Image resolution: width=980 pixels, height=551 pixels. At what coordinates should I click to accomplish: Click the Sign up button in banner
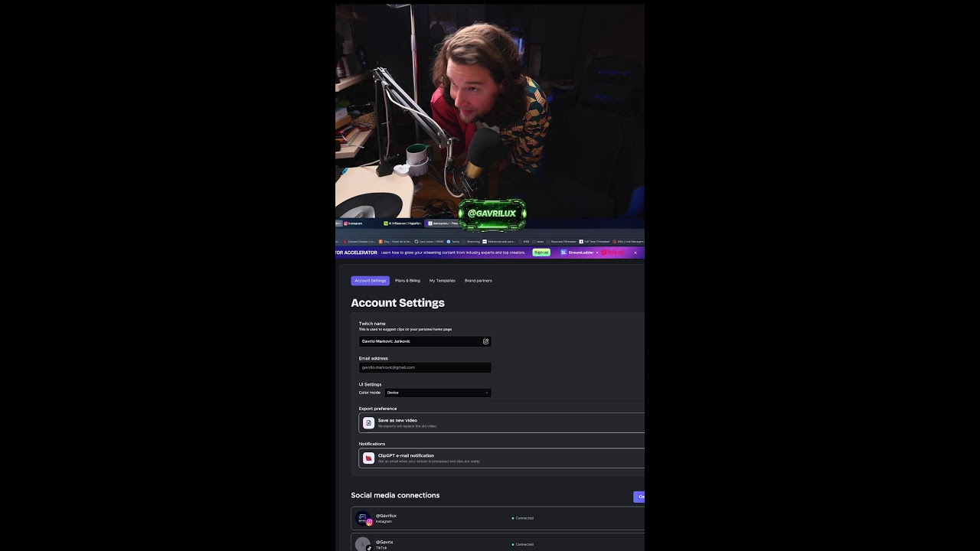click(541, 253)
